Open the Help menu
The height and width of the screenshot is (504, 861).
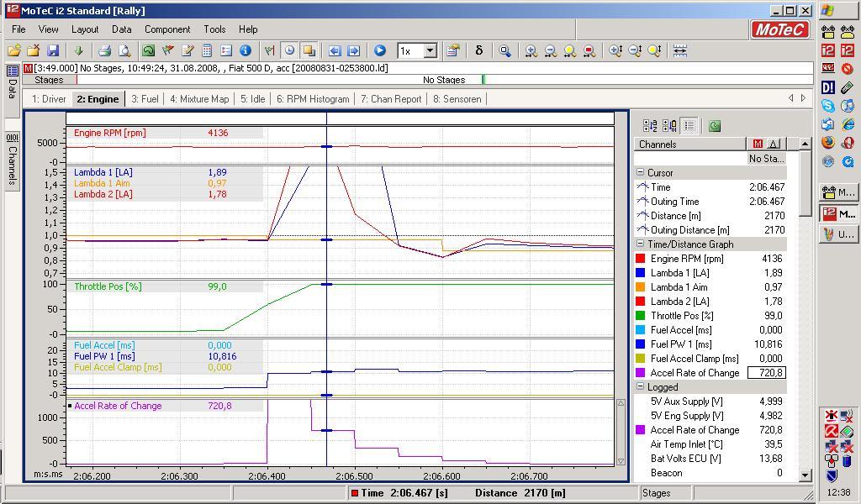click(x=248, y=29)
